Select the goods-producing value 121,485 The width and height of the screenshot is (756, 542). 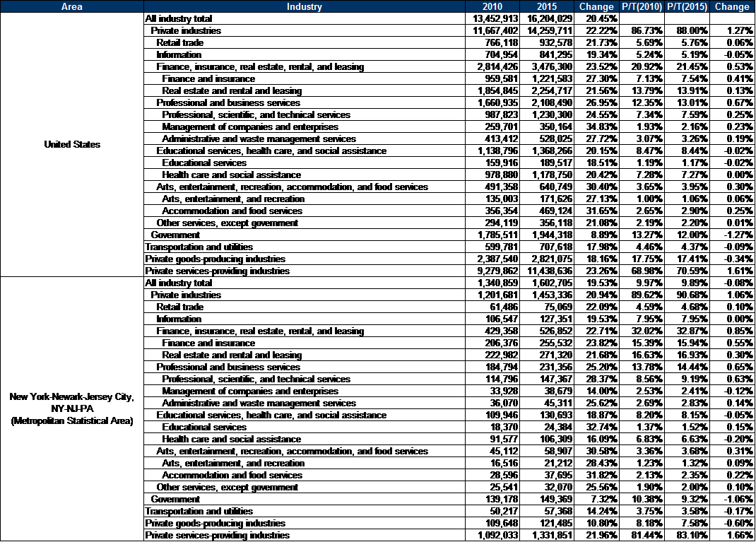[x=547, y=524]
